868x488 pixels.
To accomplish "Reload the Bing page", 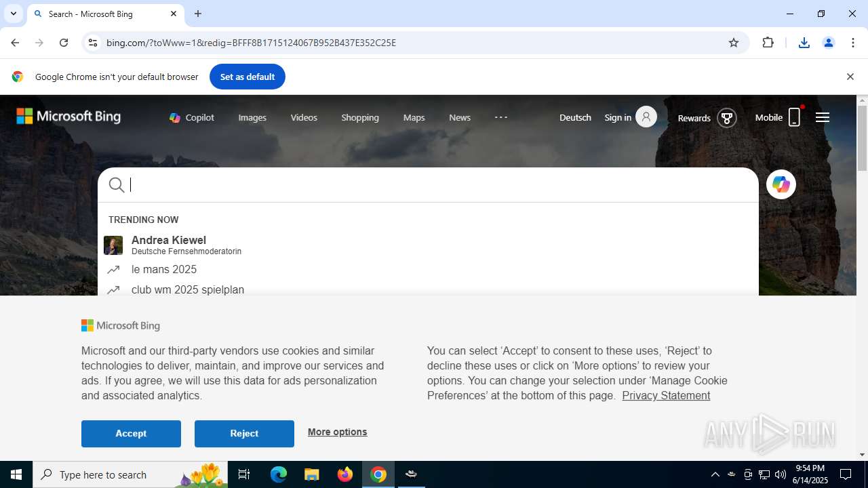I will (64, 43).
